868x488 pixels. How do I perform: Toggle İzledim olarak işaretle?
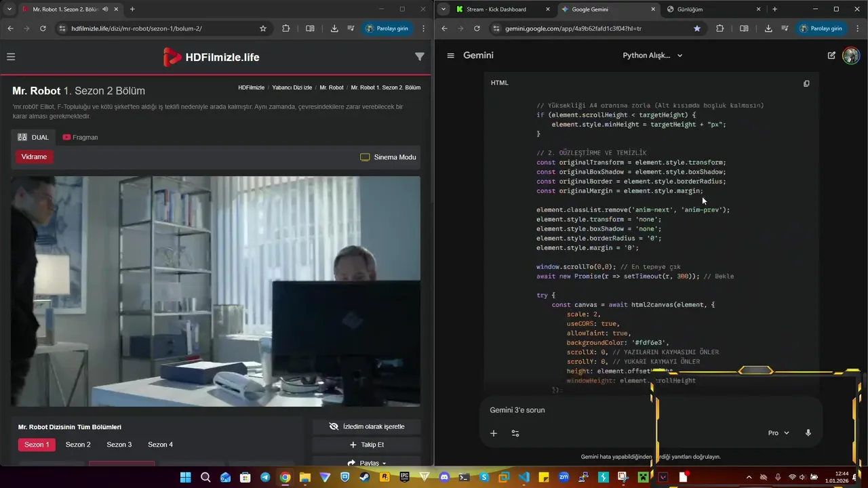coord(366,426)
